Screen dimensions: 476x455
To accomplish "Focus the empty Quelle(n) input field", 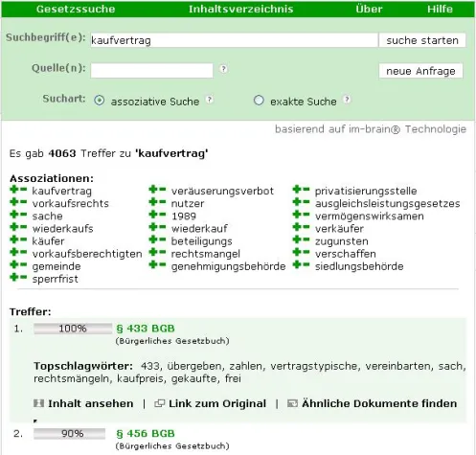I will tap(151, 71).
